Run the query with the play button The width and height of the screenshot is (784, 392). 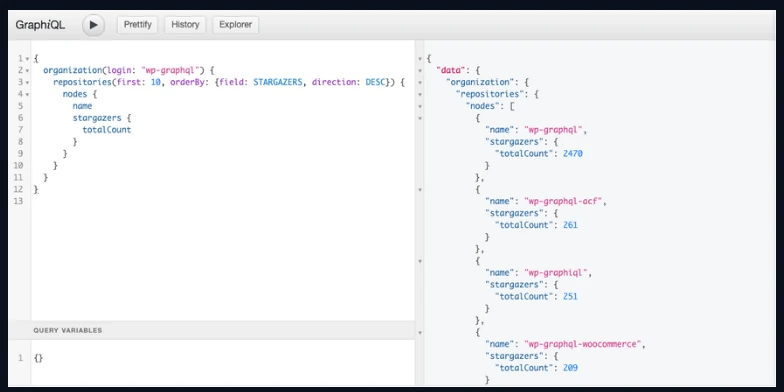click(x=93, y=25)
